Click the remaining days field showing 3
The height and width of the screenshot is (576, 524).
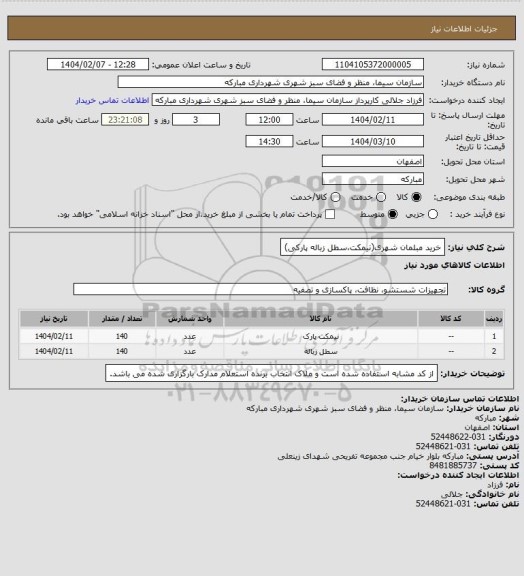(x=196, y=120)
